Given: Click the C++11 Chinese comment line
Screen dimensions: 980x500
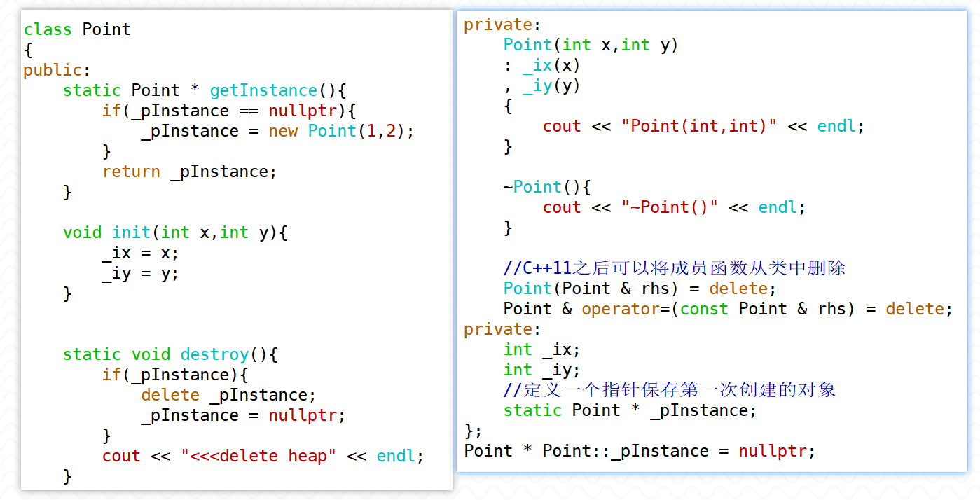Looking at the screenshot, I should click(x=674, y=268).
